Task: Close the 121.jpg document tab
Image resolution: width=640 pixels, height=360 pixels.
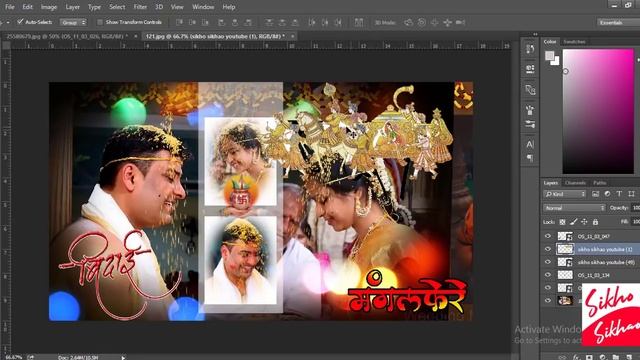Action: coord(292,36)
